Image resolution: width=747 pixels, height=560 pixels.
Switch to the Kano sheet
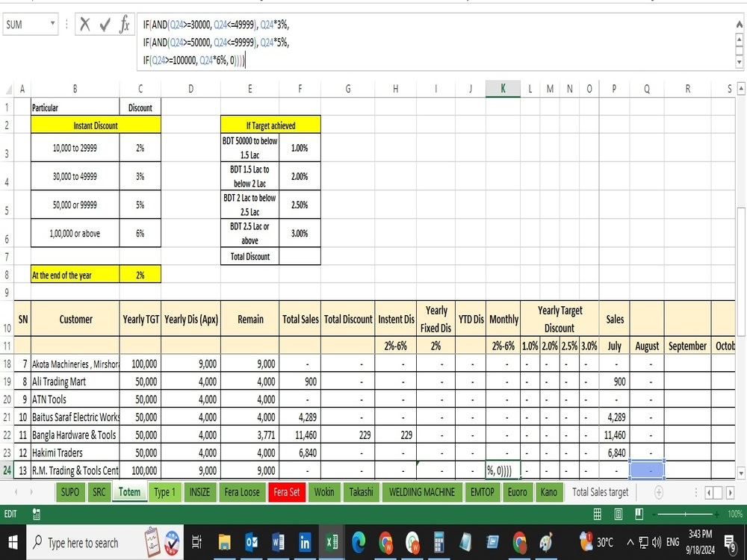549,492
